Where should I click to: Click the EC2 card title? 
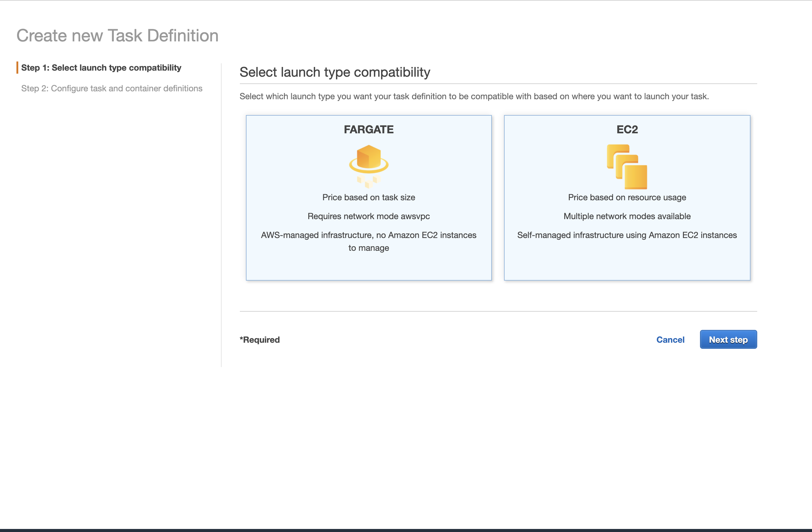627,129
